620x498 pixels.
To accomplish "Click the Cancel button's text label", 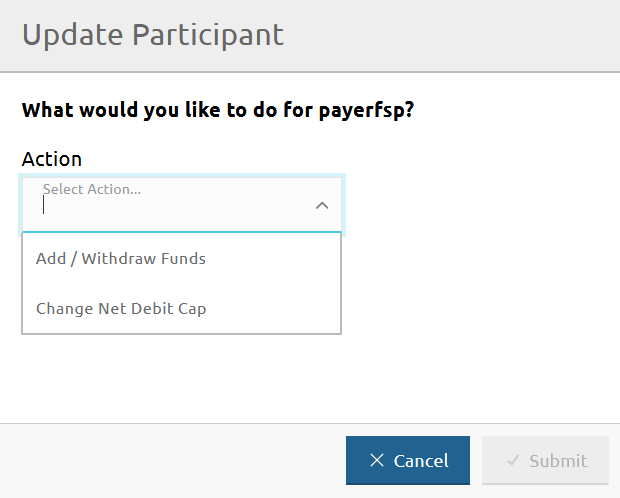I will click(x=421, y=461).
